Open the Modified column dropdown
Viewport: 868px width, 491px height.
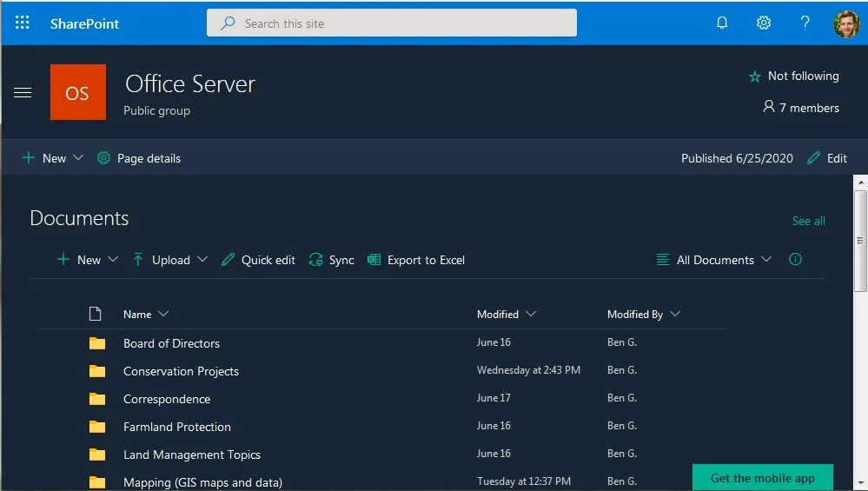point(506,314)
